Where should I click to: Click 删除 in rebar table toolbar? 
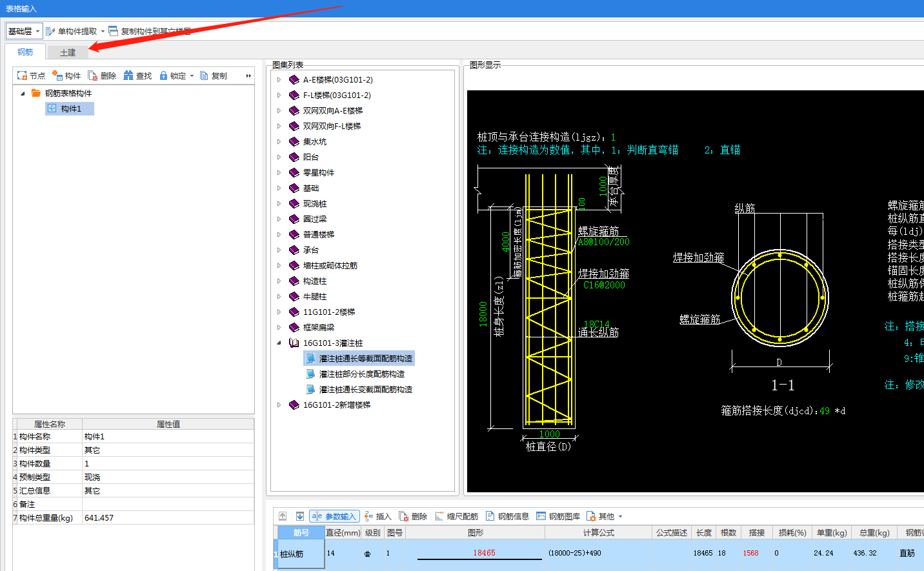coord(413,516)
